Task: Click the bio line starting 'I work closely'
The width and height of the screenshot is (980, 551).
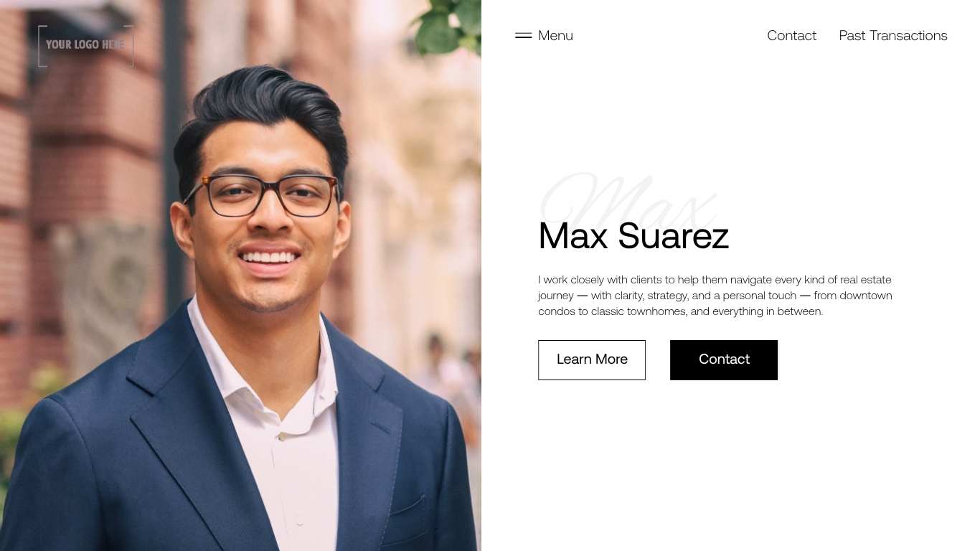Action: click(715, 280)
